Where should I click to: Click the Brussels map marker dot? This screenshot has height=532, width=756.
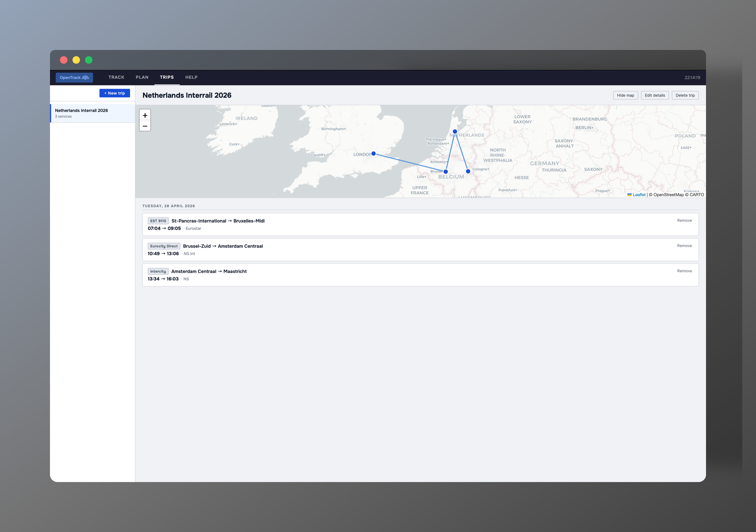point(445,172)
